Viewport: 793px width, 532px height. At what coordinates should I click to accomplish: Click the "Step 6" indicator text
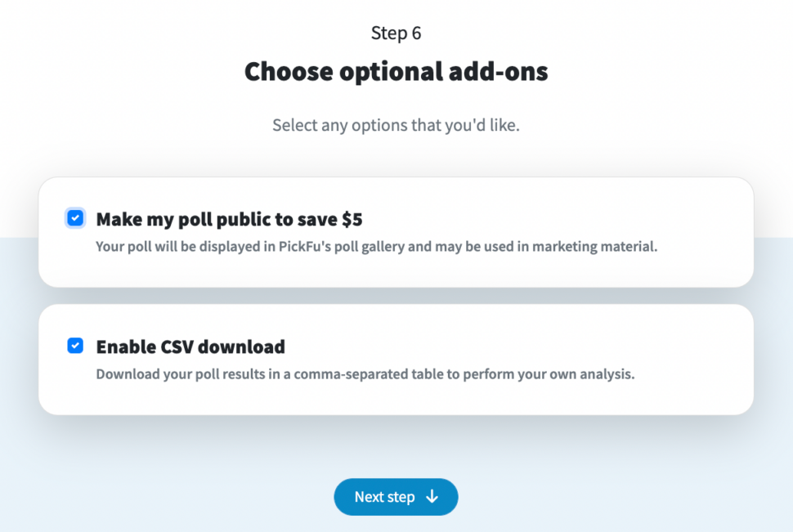[396, 34]
